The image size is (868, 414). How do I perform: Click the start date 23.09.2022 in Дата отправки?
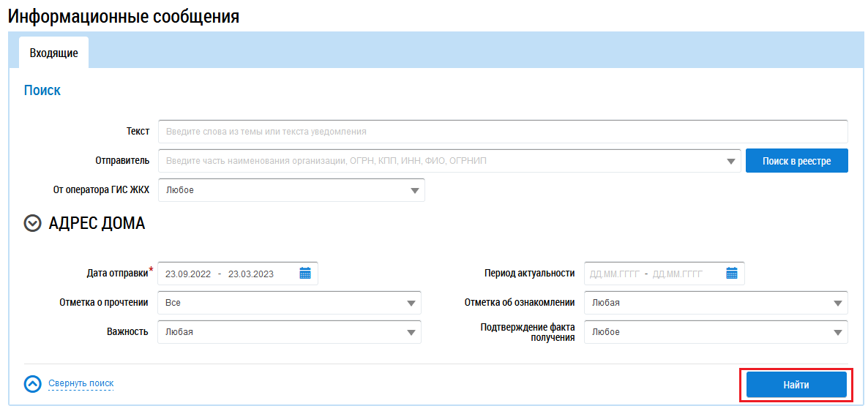(x=188, y=274)
